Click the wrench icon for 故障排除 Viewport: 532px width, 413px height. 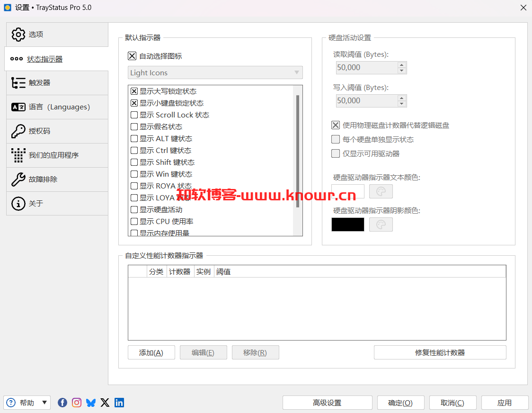[x=18, y=180]
